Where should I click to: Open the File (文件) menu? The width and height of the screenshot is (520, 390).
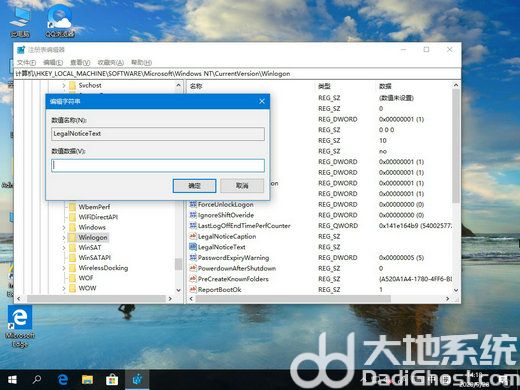(26, 62)
